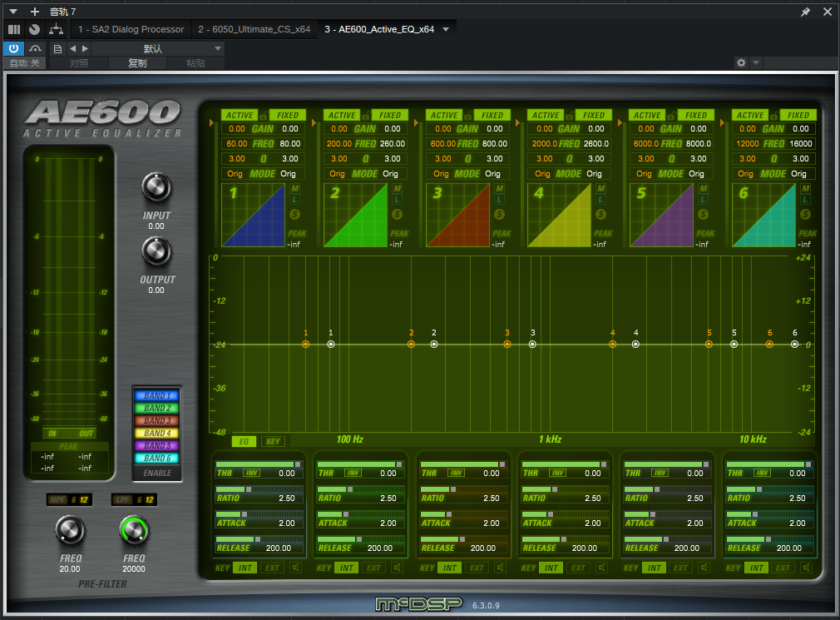The width and height of the screenshot is (840, 620).
Task: Go to next preset with right arrow
Action: [85, 49]
